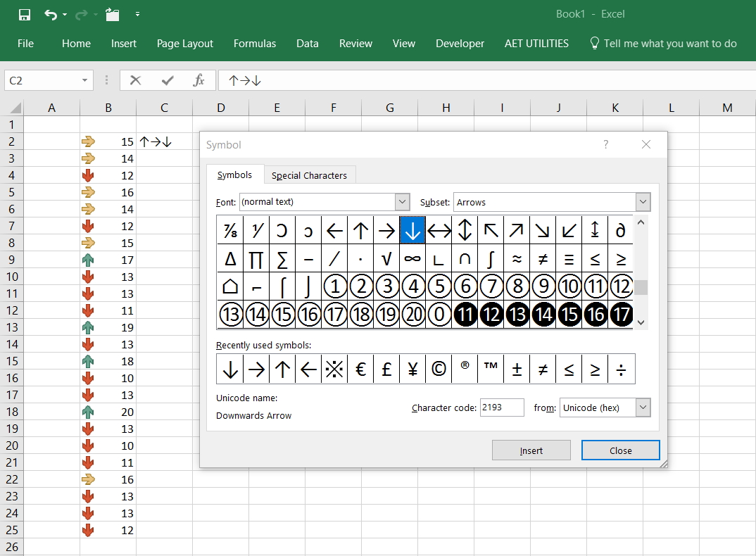Select the infinity symbol in the grid
Viewport: 756px width, 556px height.
point(412,258)
